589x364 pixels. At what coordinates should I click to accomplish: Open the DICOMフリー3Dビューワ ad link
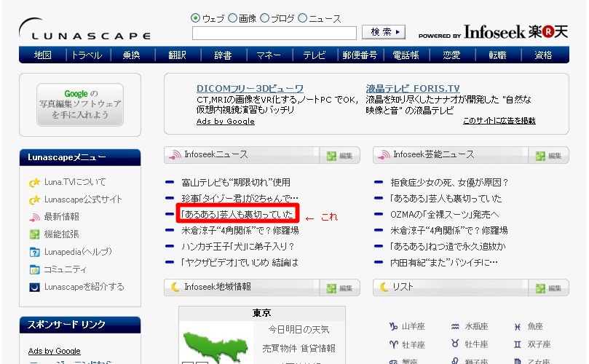pyautogui.click(x=250, y=89)
